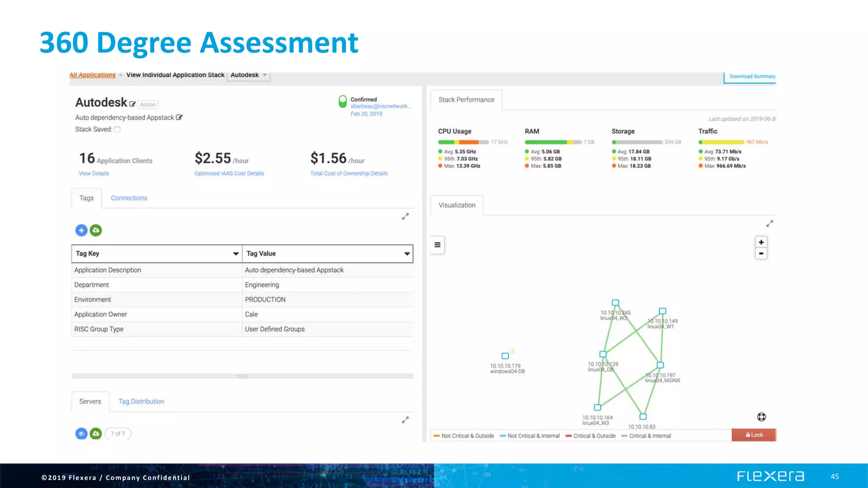Open the Action dropdown beside Autodesk
The width and height of the screenshot is (868, 488).
(148, 105)
